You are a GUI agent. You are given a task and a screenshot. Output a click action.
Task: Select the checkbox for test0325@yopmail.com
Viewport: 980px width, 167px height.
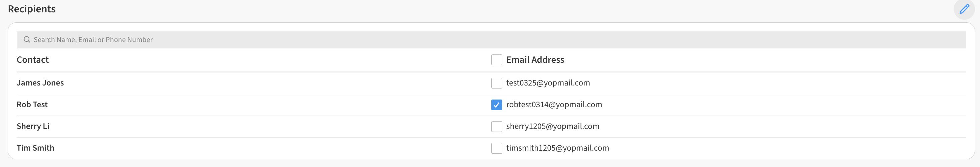pos(496,83)
